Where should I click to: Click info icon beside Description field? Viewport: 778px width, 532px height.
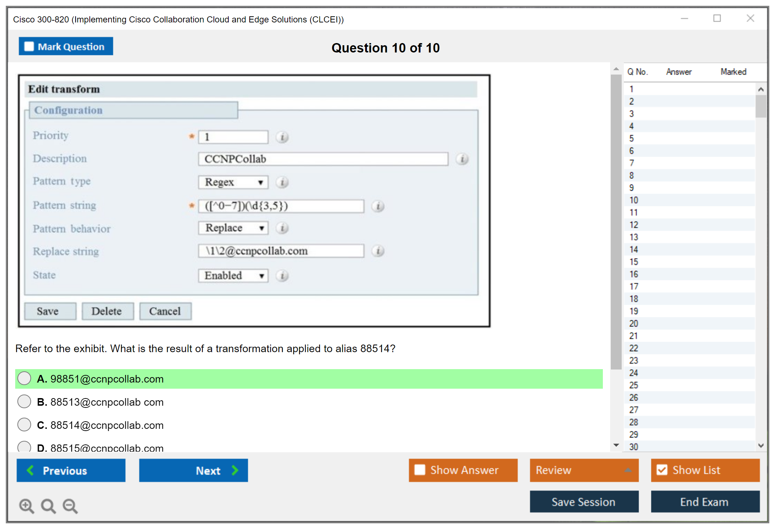tap(462, 159)
